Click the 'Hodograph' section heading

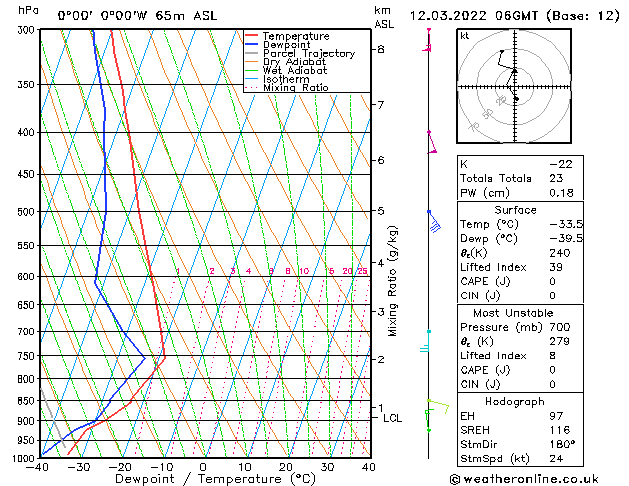[515, 402]
